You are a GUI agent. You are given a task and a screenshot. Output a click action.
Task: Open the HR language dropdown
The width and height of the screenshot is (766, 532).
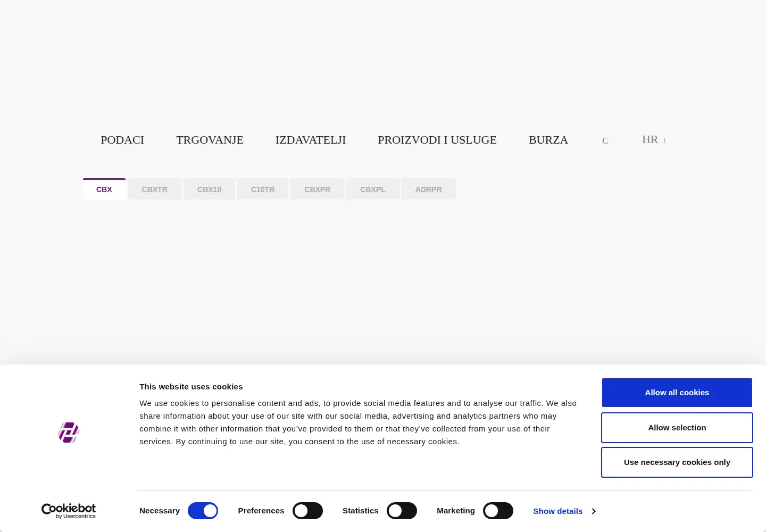pos(653,140)
